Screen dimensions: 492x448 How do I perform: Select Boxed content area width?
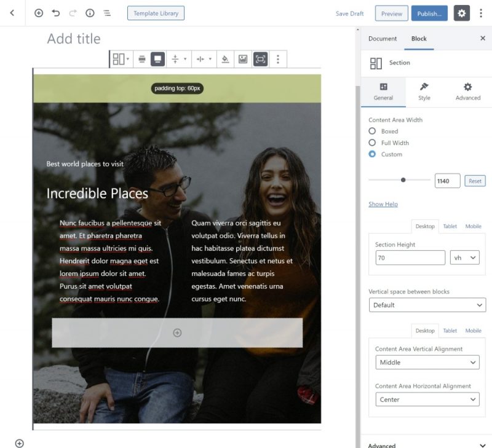[372, 131]
